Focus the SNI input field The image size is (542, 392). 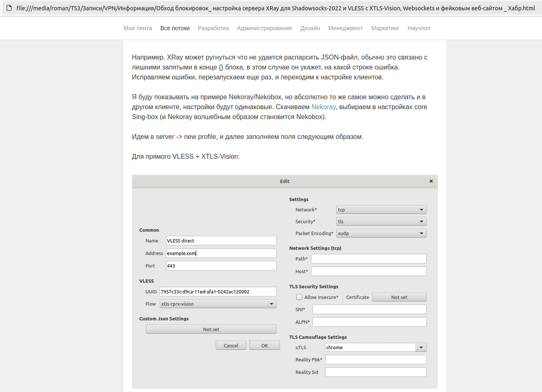(370, 309)
